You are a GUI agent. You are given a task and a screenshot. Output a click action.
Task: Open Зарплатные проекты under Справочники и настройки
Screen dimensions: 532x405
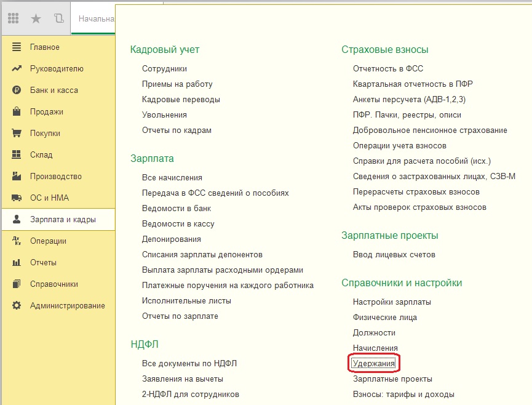[x=392, y=379]
